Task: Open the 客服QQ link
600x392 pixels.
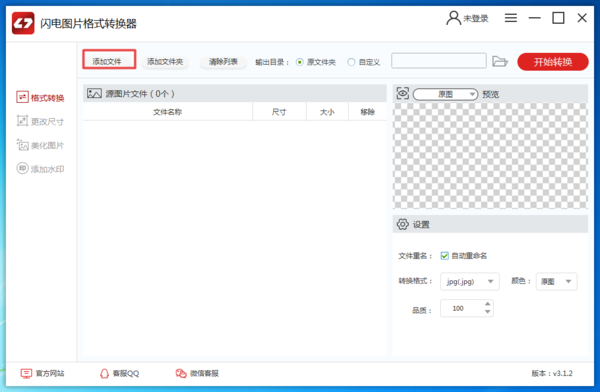Action: (x=119, y=374)
